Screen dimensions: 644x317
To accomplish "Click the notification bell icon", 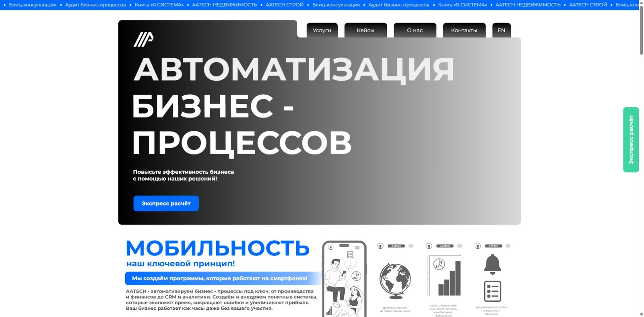I will (x=492, y=265).
